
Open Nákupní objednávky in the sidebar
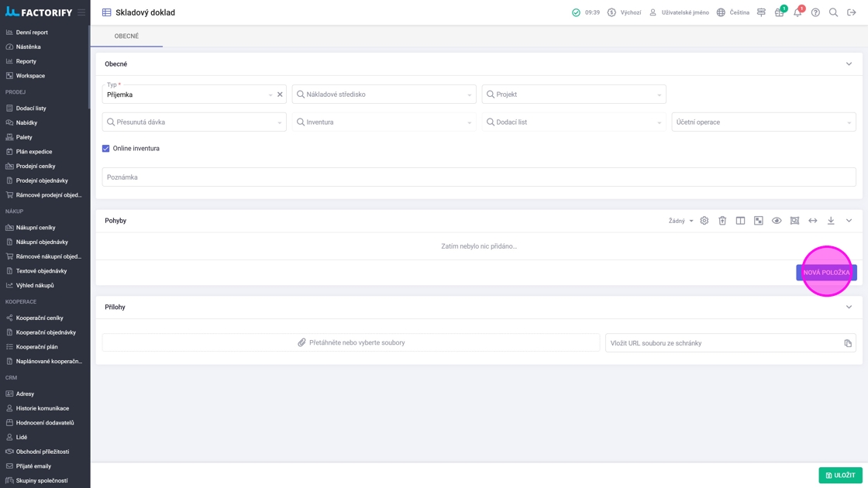(42, 242)
